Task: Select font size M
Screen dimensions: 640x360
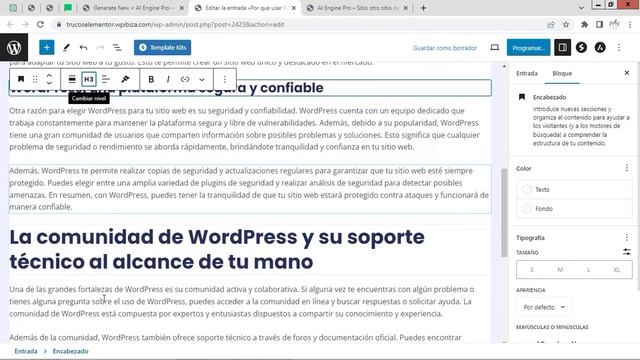Action: pos(560,270)
